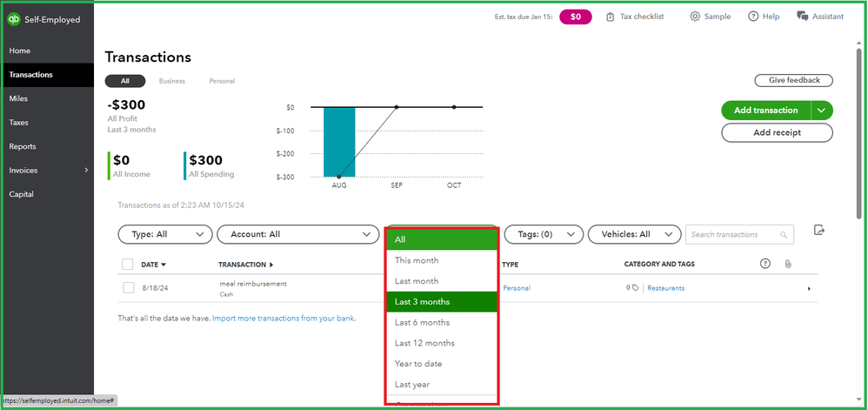Open Help question mark icon
This screenshot has height=410, width=868.
(753, 17)
